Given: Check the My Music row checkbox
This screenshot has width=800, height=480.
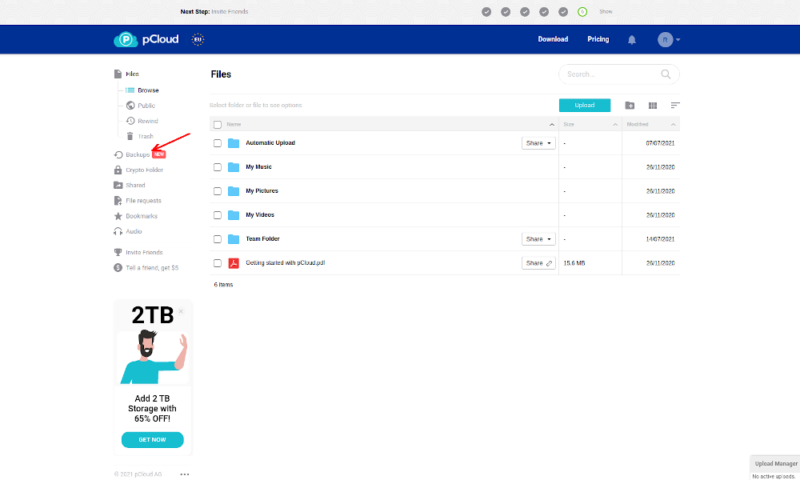Looking at the screenshot, I should (217, 167).
